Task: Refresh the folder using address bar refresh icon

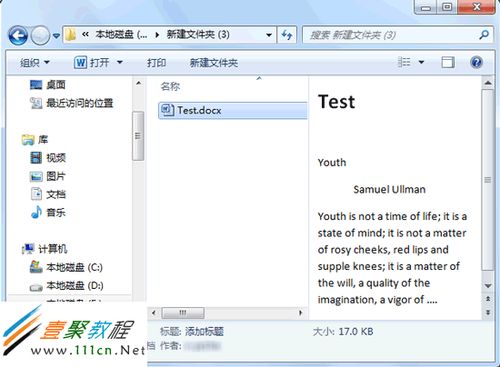Action: pos(287,35)
